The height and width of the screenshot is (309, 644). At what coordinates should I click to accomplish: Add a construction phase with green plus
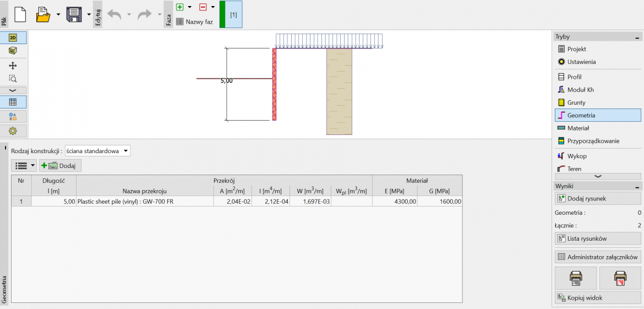pyautogui.click(x=179, y=7)
